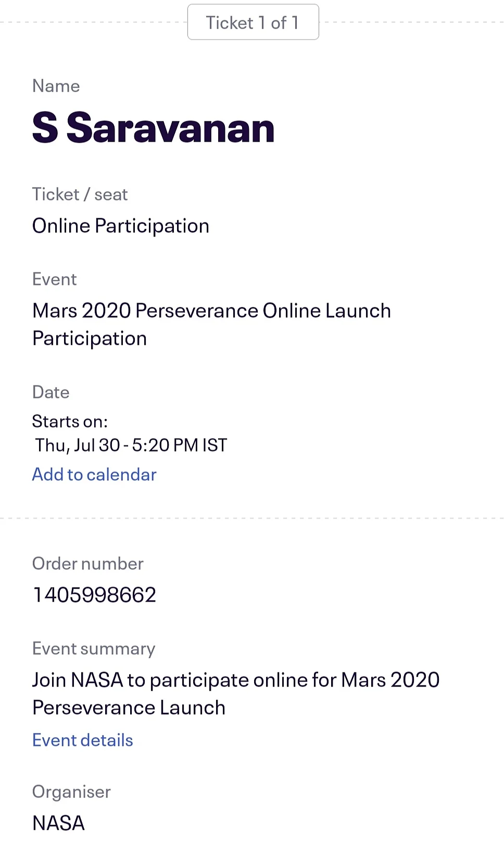Click the Organiser label

coord(72,792)
